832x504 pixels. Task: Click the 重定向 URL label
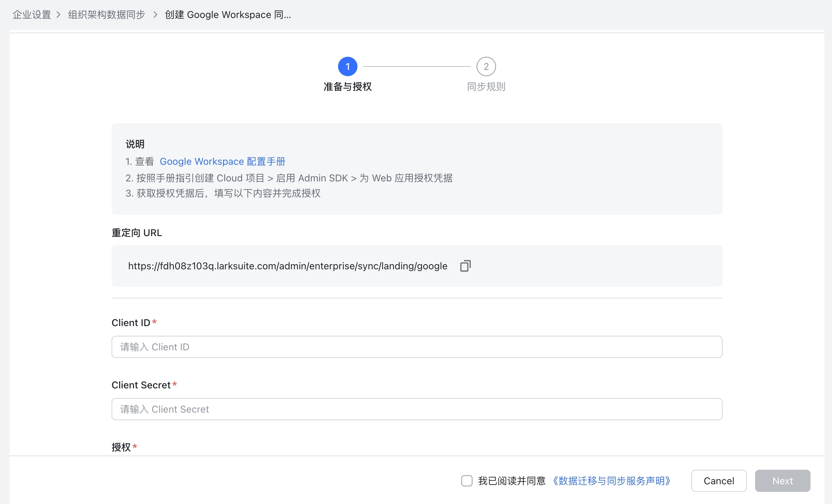[x=136, y=233]
